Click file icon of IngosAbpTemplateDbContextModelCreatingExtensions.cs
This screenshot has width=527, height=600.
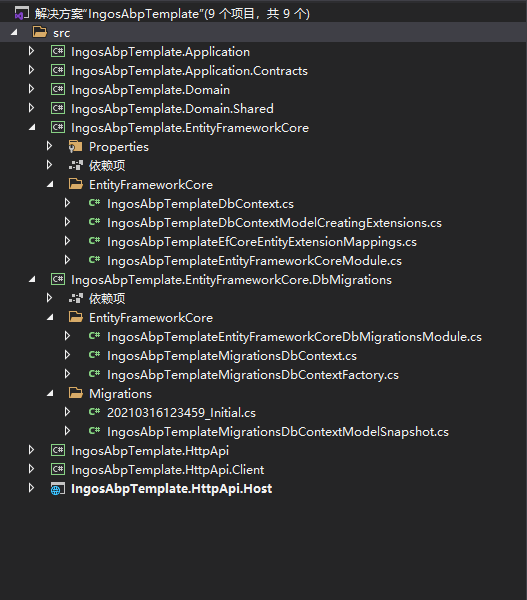[x=94, y=222]
